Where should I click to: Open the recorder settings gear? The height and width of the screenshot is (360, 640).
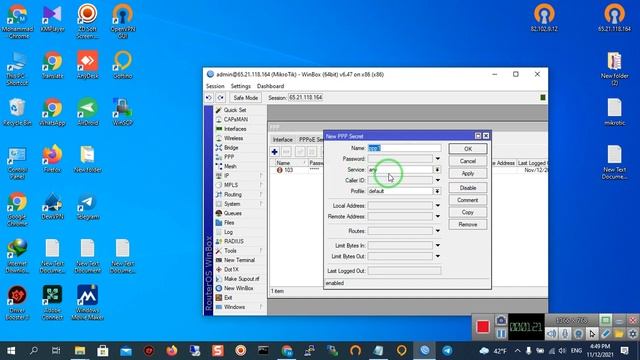tap(633, 334)
